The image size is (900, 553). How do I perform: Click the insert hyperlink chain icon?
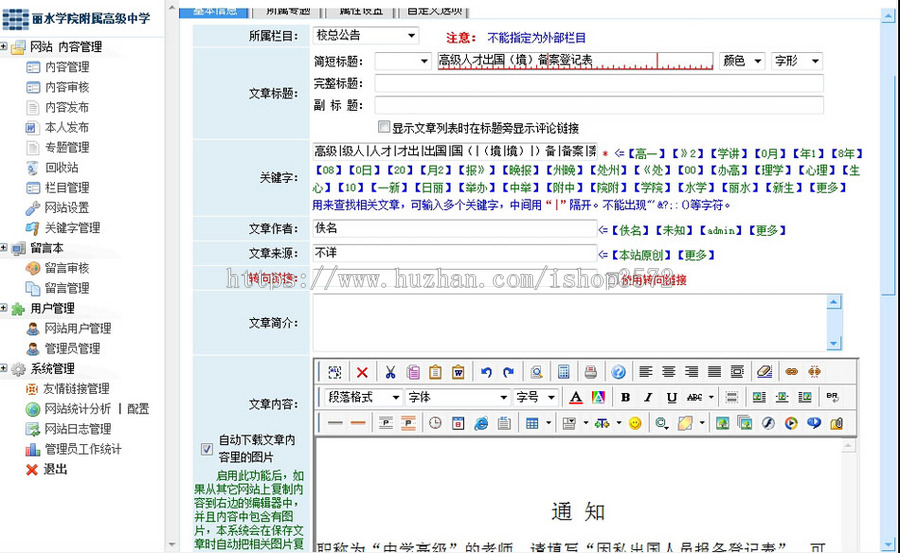[792, 372]
